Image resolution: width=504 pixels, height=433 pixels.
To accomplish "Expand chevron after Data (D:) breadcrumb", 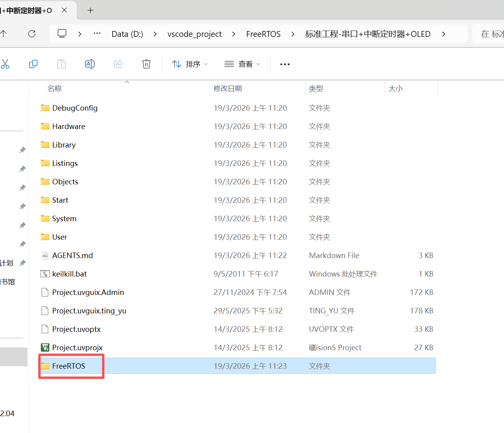I will 155,34.
